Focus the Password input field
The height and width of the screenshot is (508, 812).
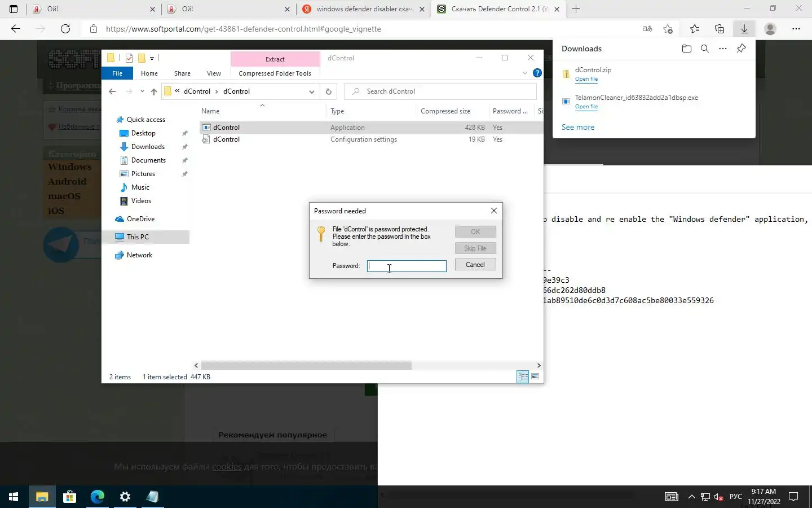pos(407,266)
